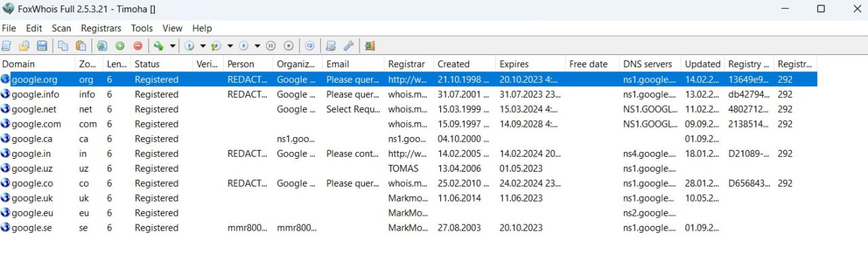Sort by the Created column header
Image resolution: width=868 pixels, height=268 pixels.
[x=465, y=64]
